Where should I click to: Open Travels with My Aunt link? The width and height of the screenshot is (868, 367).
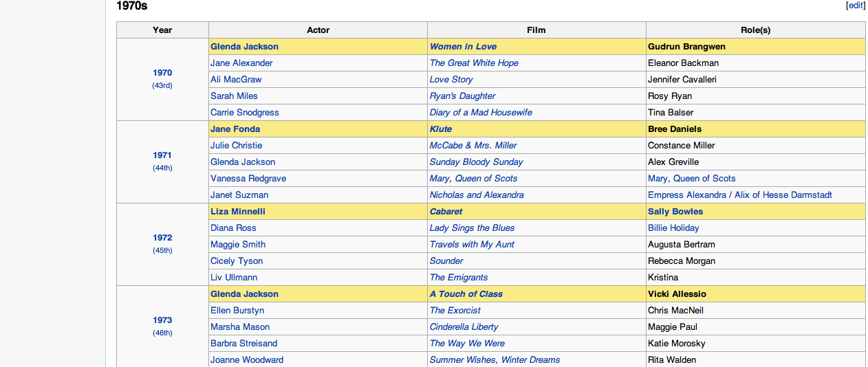[x=472, y=245]
